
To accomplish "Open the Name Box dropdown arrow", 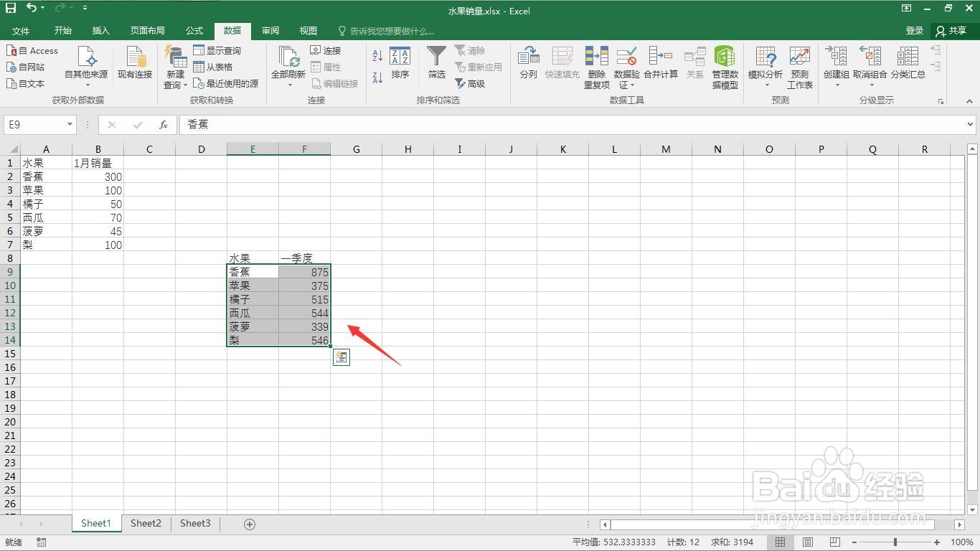I will point(70,125).
